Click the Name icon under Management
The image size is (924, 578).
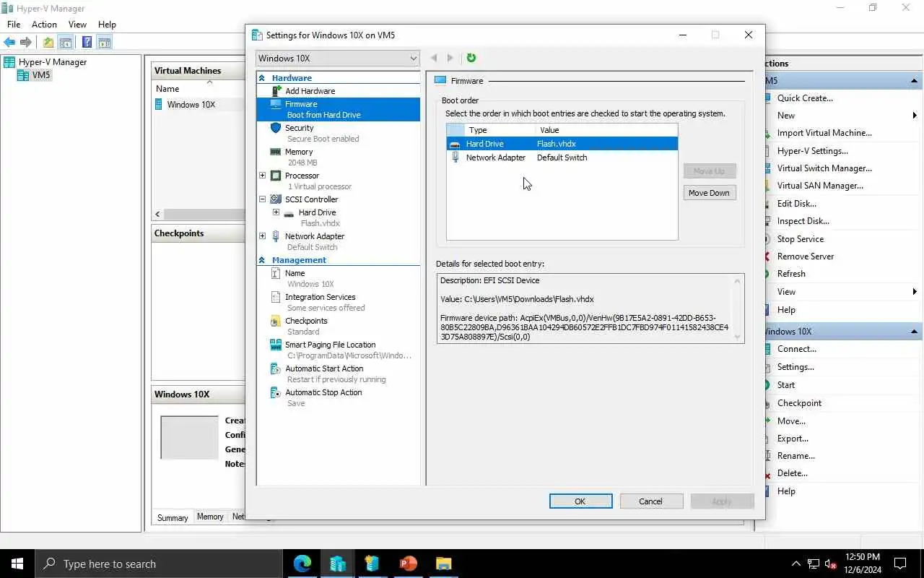(276, 273)
